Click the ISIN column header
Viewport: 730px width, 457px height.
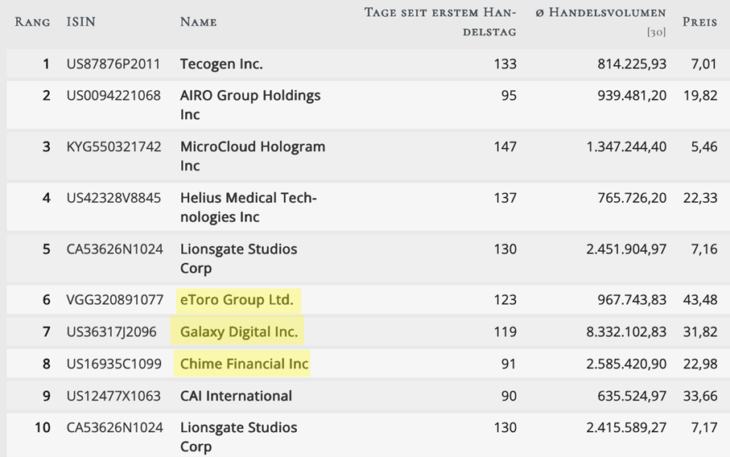pos(81,22)
